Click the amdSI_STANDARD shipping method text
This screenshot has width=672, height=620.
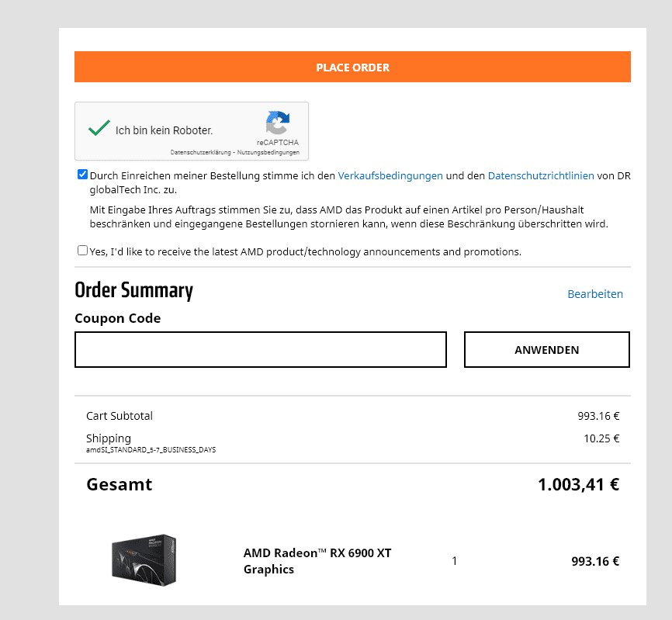click(x=151, y=450)
